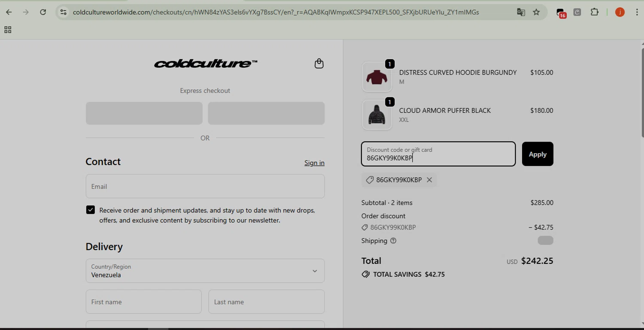644x330 pixels.
Task: Click the $242.25 total amount
Action: (537, 261)
